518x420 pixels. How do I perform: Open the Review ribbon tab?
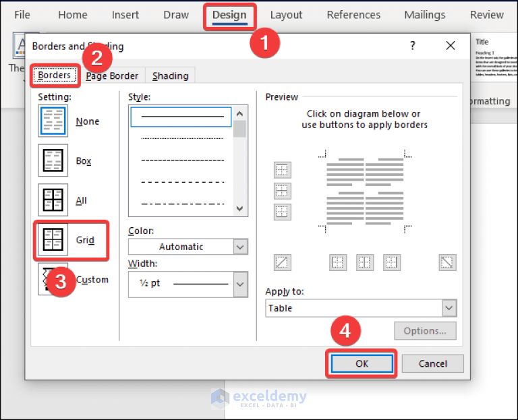[486, 15]
